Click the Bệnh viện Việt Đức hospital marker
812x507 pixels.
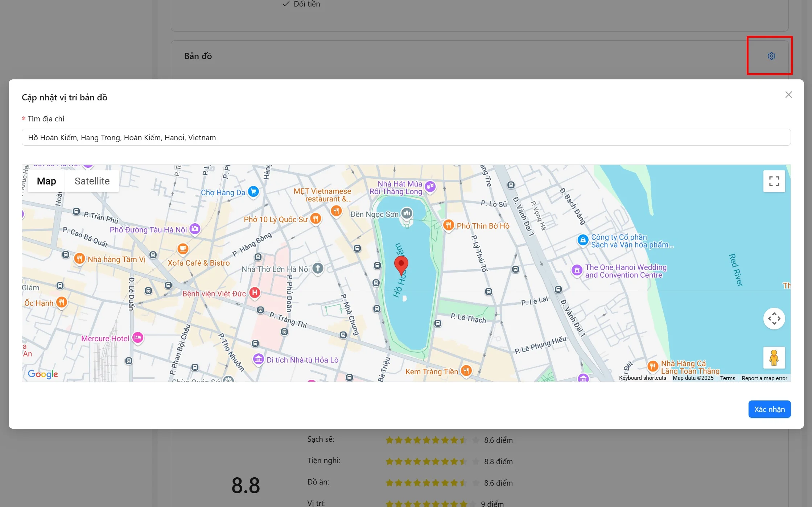click(255, 293)
